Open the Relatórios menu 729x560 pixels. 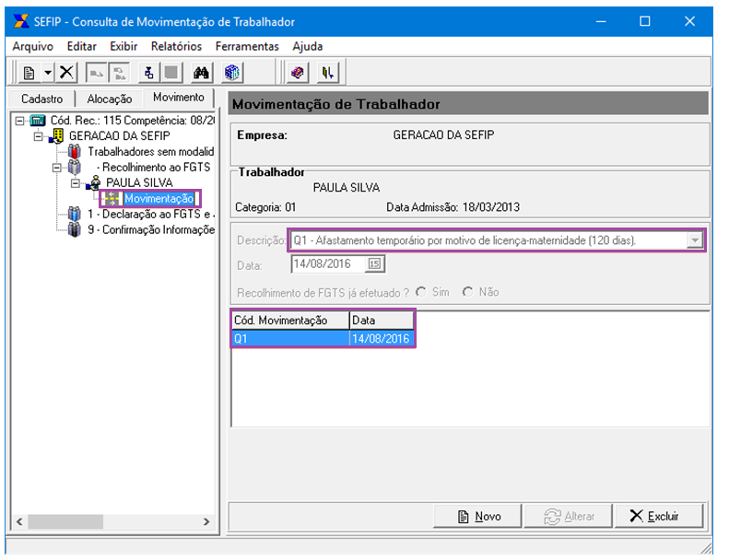[x=176, y=46]
